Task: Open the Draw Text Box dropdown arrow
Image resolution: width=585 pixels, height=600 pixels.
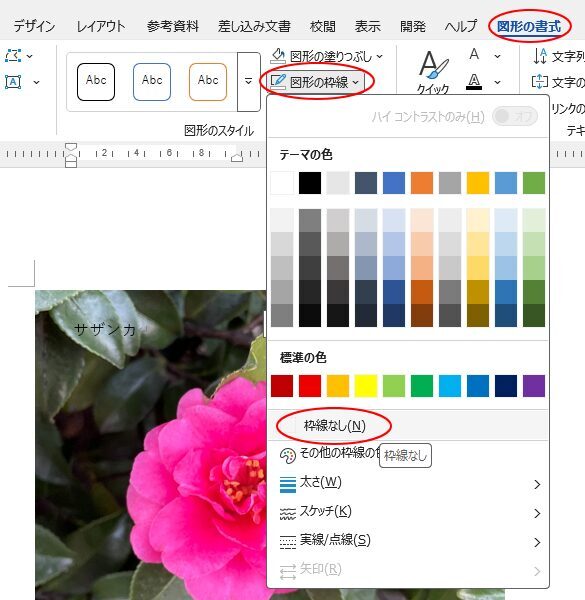Action: [36, 82]
